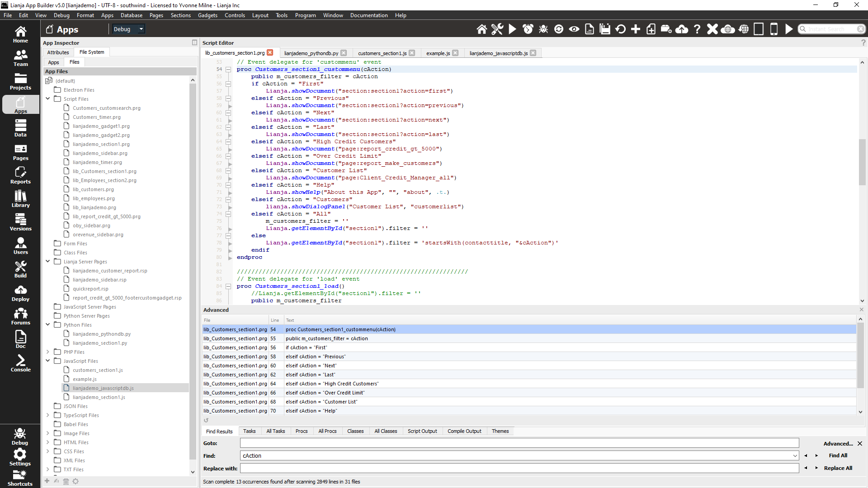This screenshot has width=868, height=488.
Task: Open the Gadgets menu
Action: coord(208,15)
